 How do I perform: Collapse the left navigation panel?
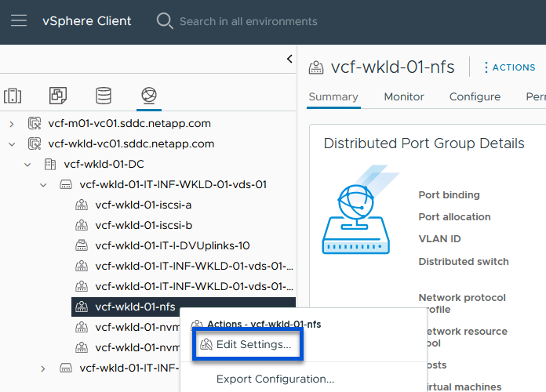coord(289,59)
